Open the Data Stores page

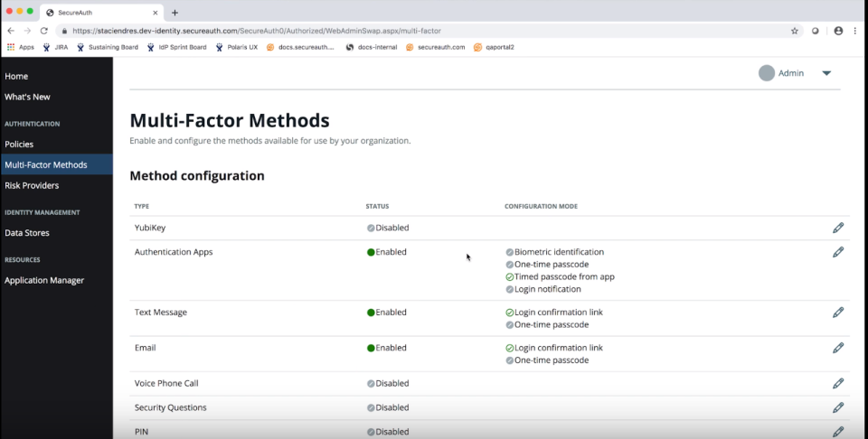(x=27, y=232)
